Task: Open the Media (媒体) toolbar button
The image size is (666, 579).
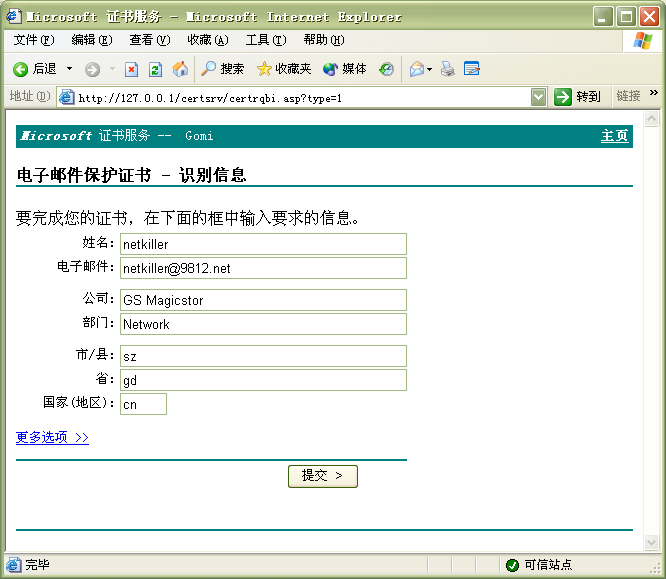Action: tap(344, 69)
